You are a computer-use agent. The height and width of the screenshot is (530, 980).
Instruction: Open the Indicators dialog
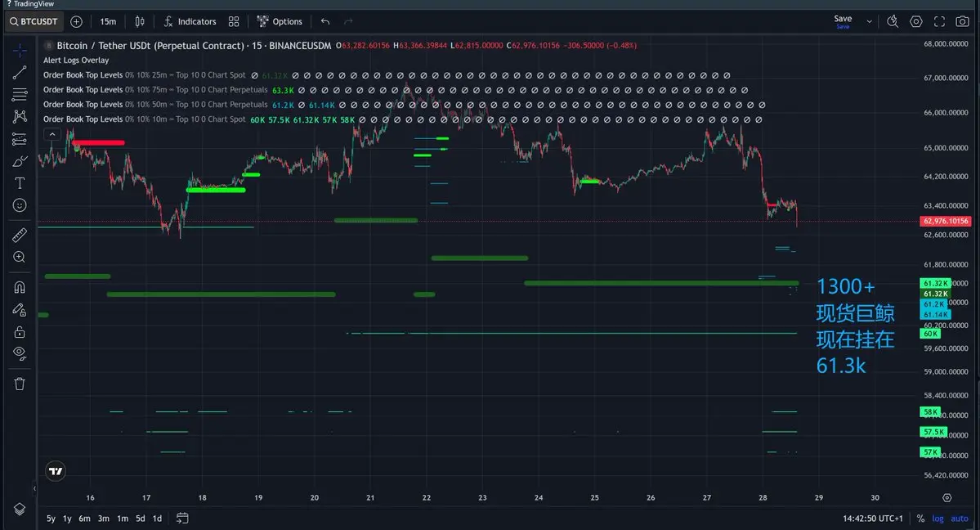tap(190, 21)
